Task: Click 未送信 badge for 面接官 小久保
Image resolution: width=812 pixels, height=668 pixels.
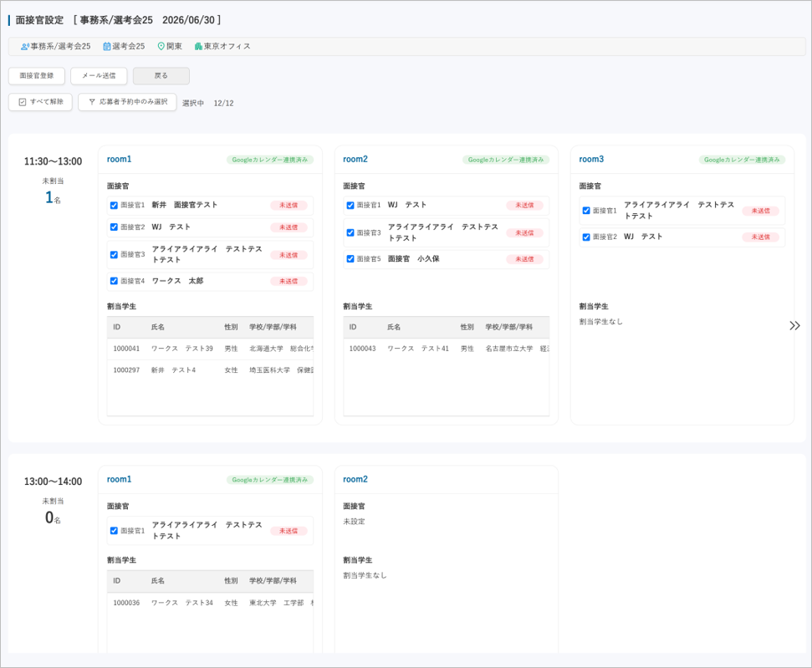Action: pos(524,259)
